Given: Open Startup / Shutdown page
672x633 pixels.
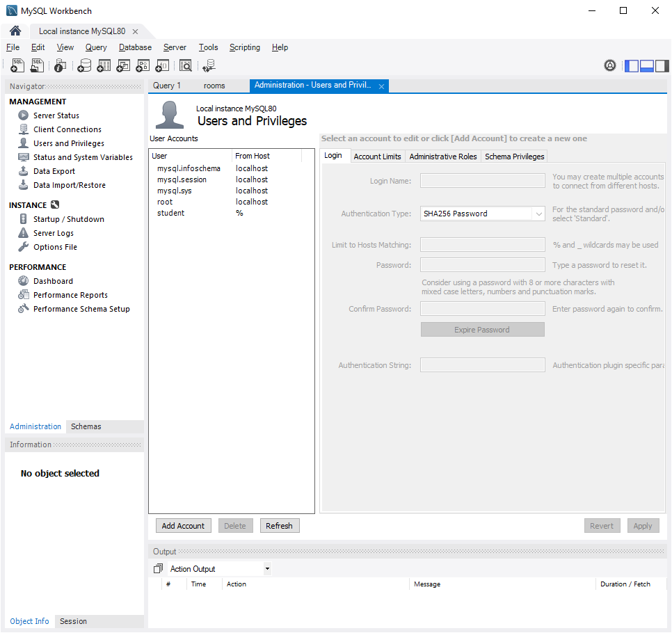Looking at the screenshot, I should [69, 219].
